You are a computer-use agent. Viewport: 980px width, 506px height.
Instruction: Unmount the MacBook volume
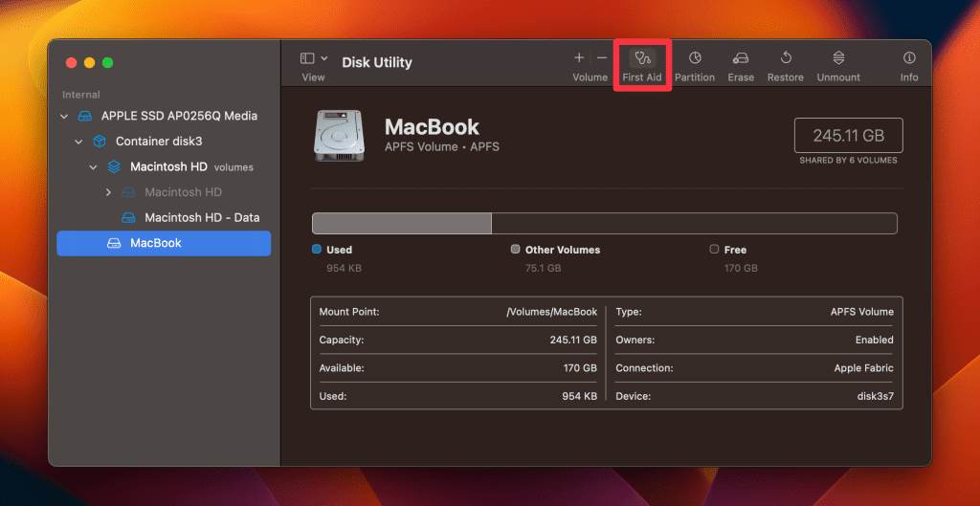(x=838, y=58)
